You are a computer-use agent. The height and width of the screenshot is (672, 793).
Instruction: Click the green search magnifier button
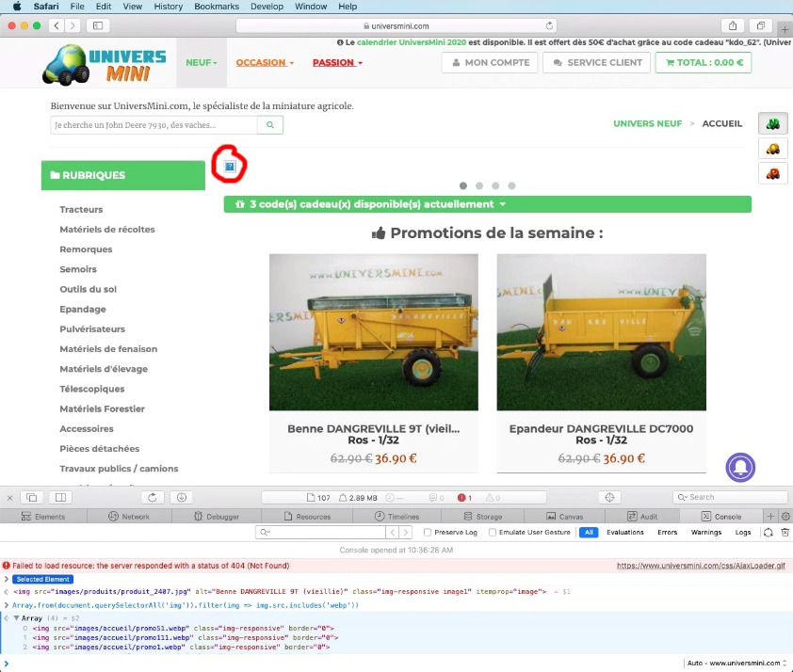pos(270,125)
